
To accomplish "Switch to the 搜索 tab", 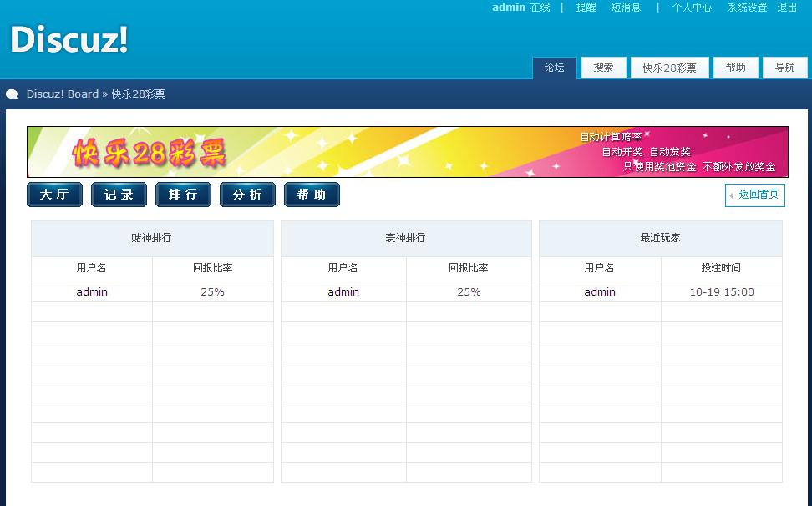I will [x=603, y=68].
